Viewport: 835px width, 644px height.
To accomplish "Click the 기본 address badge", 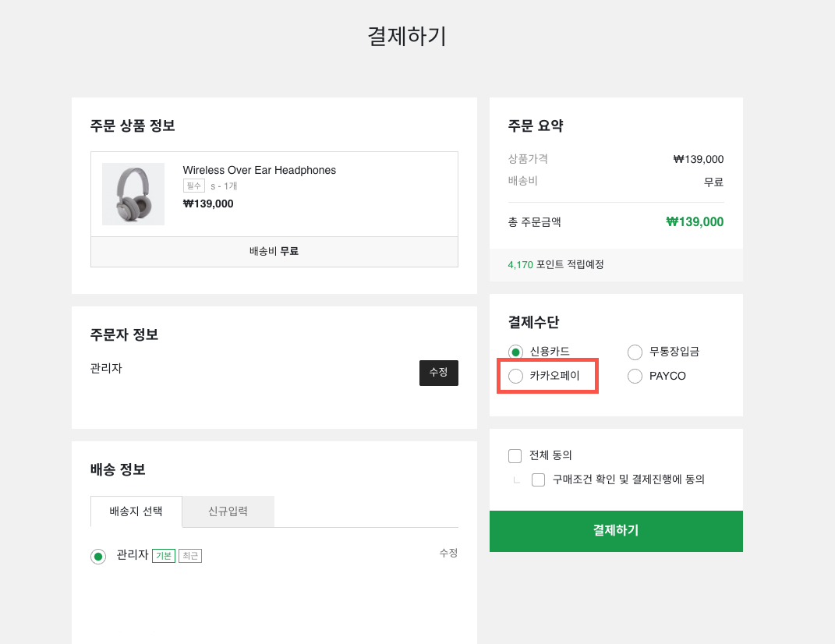I will click(x=163, y=556).
